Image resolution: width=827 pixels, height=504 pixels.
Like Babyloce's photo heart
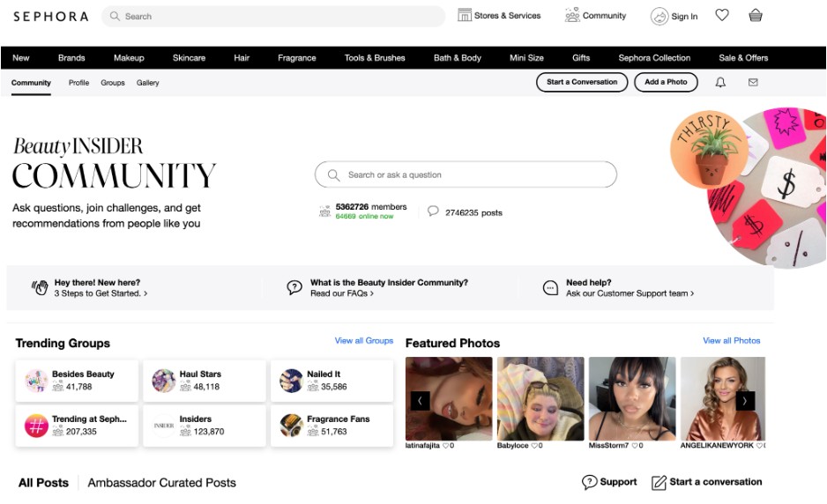534,446
